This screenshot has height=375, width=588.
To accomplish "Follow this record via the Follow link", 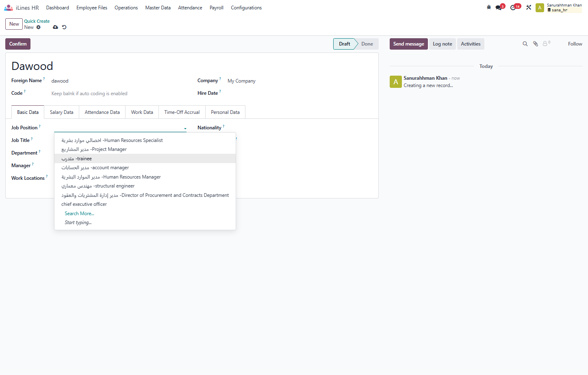I will pyautogui.click(x=575, y=44).
